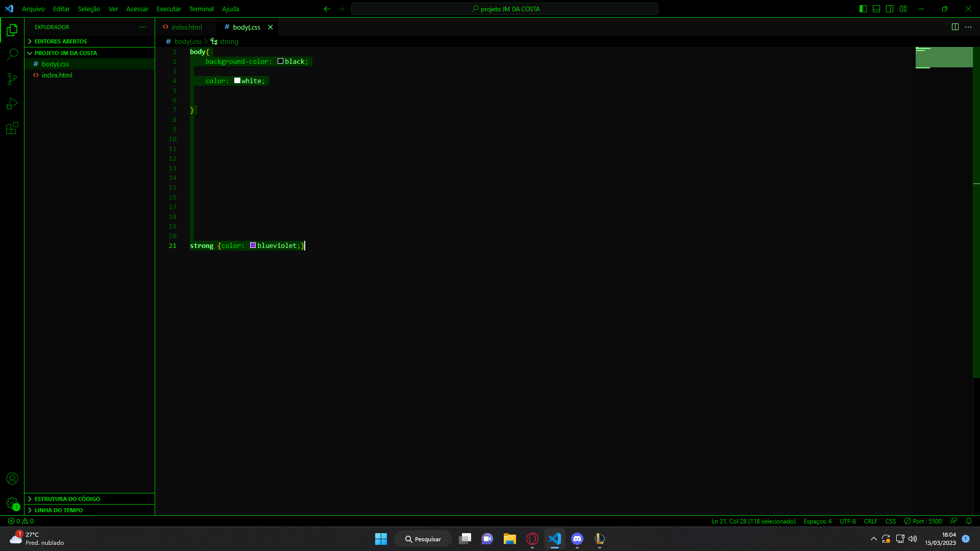Open the Terminal menu

202,9
